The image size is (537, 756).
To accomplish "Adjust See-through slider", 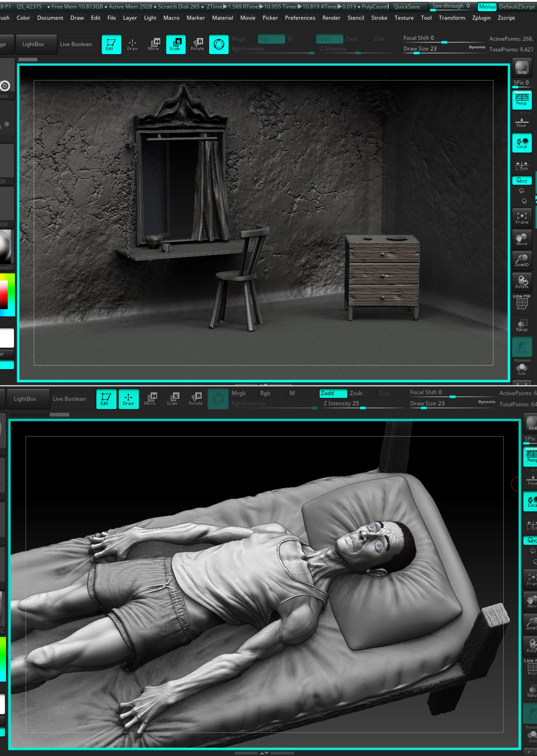I will point(452,6).
